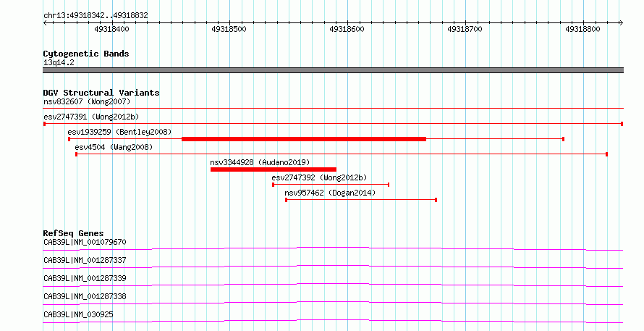Select the RefSeq Genes track title
Viewport: 644px width, 331px height.
coord(73,233)
